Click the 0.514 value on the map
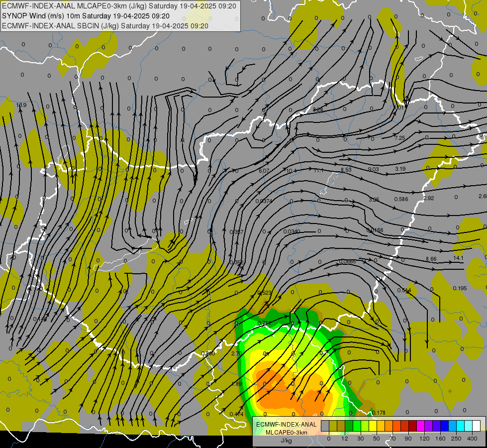The image size is (487, 448). 404,290
